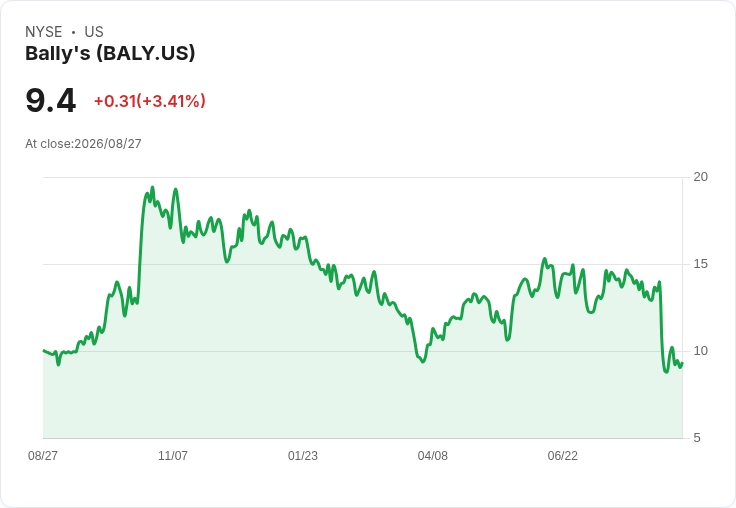The image size is (736, 508).
Task: Click the last data point of the green line
Action: tap(682, 363)
